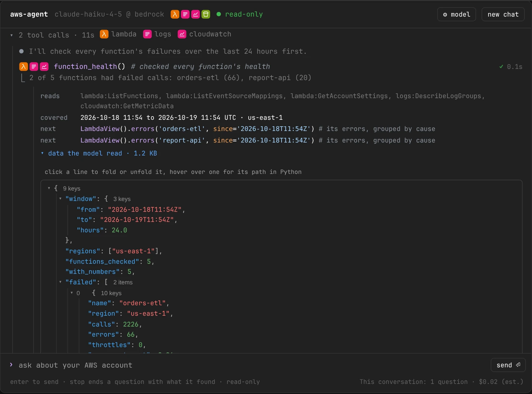The width and height of the screenshot is (532, 394).
Task: Start a new chat
Action: point(503,14)
